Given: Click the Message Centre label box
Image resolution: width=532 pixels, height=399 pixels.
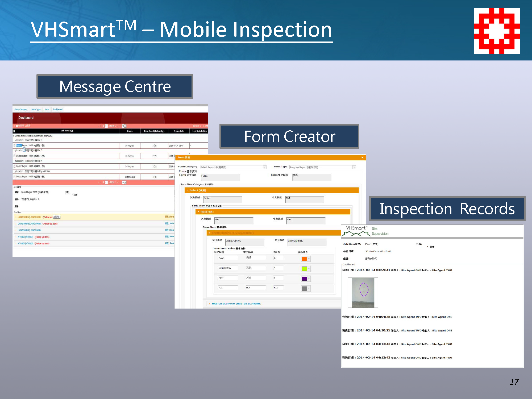Looking at the screenshot, I should pyautogui.click(x=115, y=86).
